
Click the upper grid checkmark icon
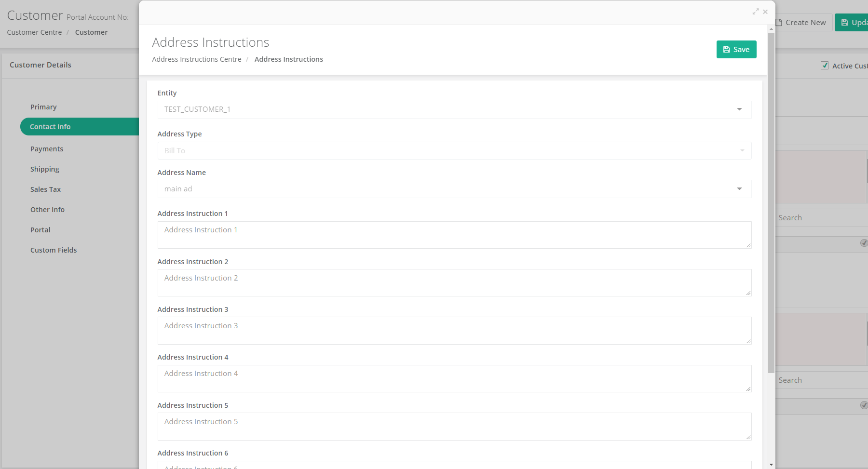864,243
